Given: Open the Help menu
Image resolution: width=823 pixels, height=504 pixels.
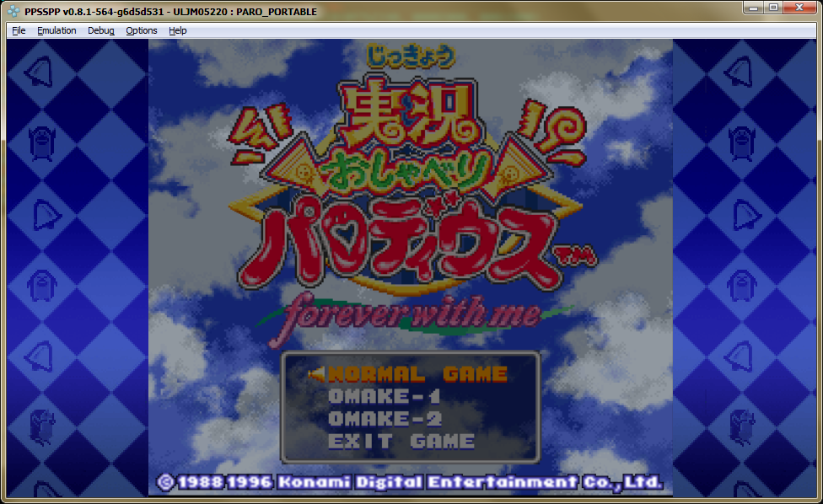Looking at the screenshot, I should click(x=177, y=30).
